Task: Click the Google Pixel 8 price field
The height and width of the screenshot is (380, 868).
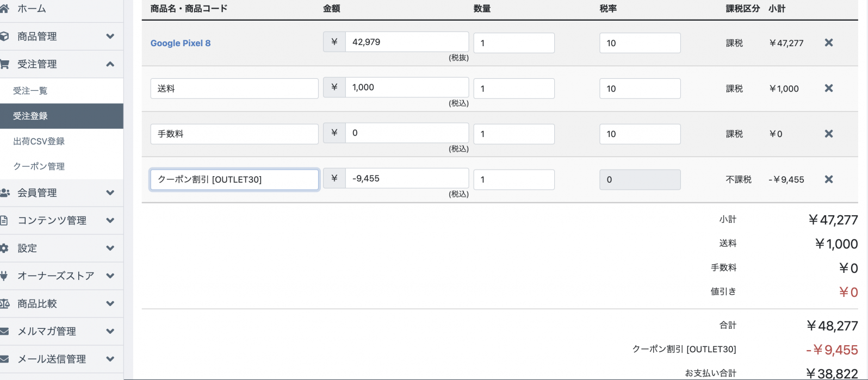Action: pyautogui.click(x=407, y=42)
